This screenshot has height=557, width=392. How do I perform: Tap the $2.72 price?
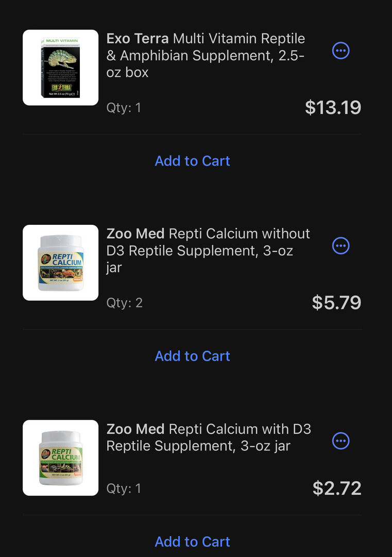click(x=337, y=488)
